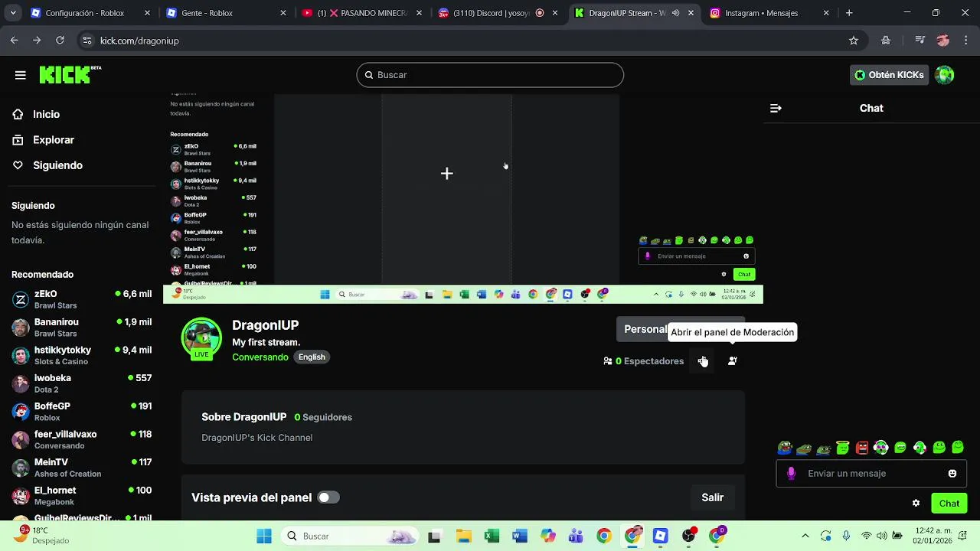Open recommended channel feer_villalvaxo
Screen dimensions: 980x551
pos(81,439)
